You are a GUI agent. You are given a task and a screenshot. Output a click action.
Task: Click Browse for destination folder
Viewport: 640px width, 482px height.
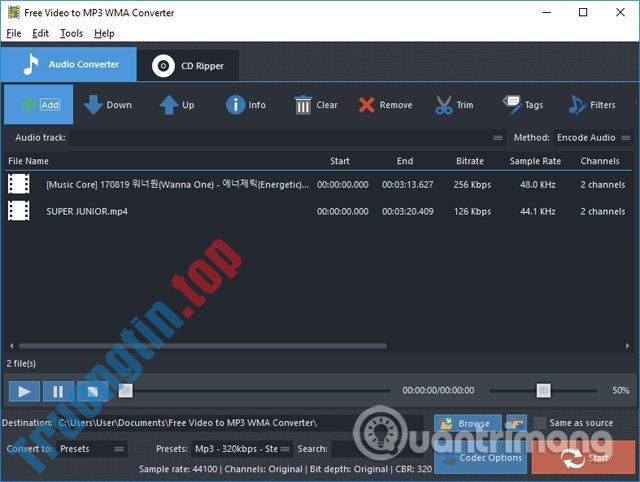tap(468, 424)
